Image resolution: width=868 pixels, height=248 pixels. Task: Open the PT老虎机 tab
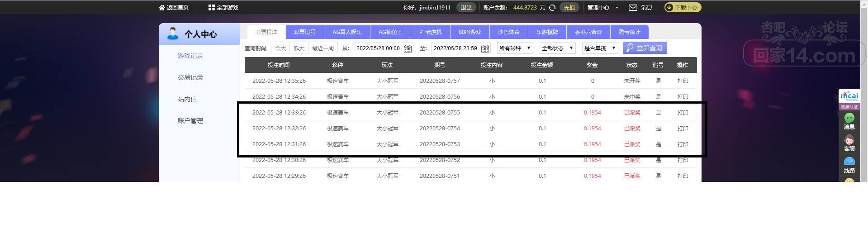[x=431, y=32]
